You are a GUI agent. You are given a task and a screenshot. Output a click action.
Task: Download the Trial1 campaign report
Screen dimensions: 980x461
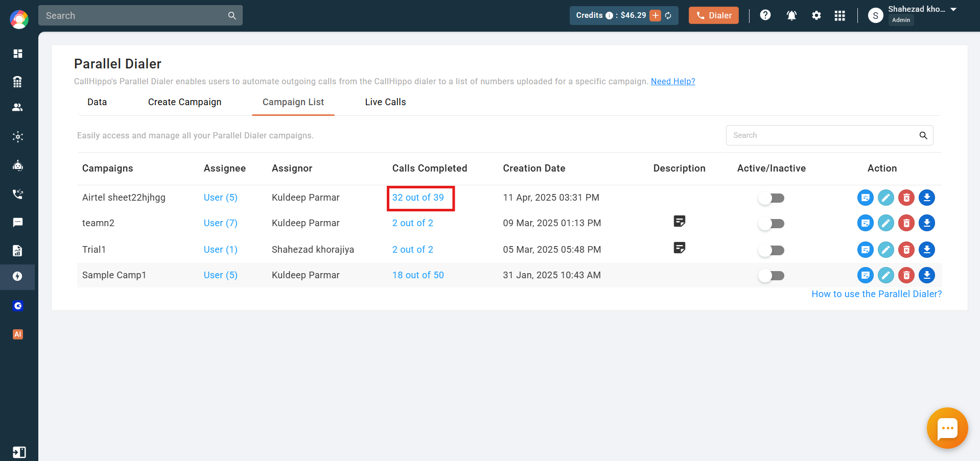click(927, 250)
